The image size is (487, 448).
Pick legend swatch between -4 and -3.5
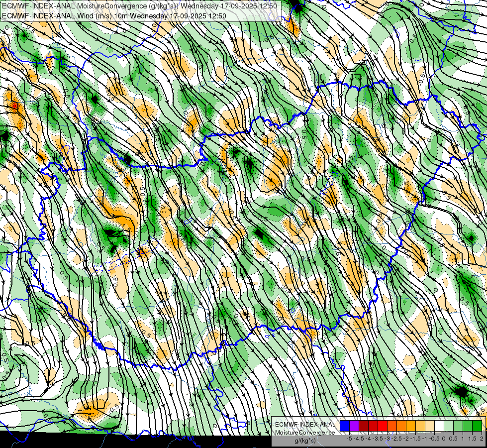click(x=373, y=426)
